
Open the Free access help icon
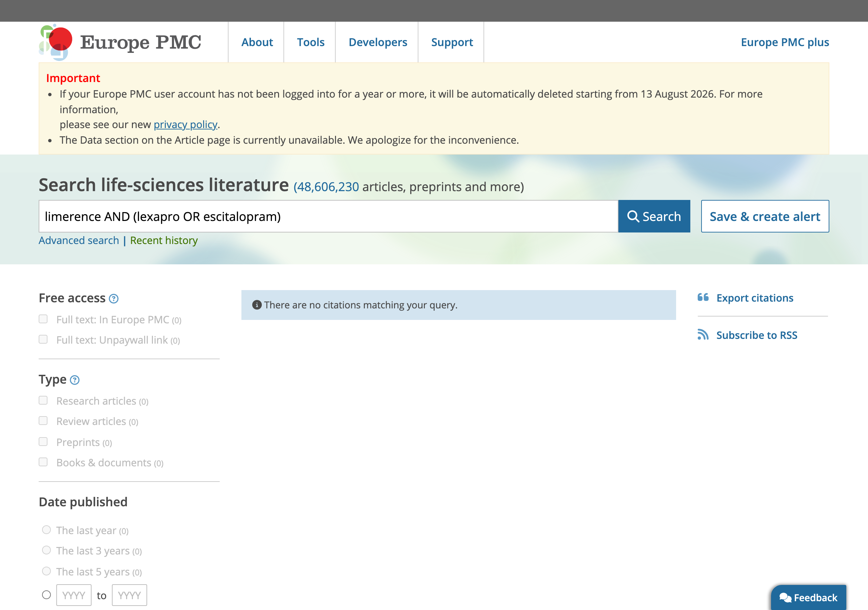114,299
